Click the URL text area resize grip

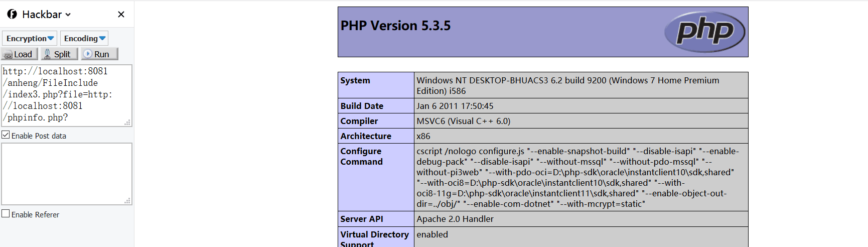click(127, 122)
